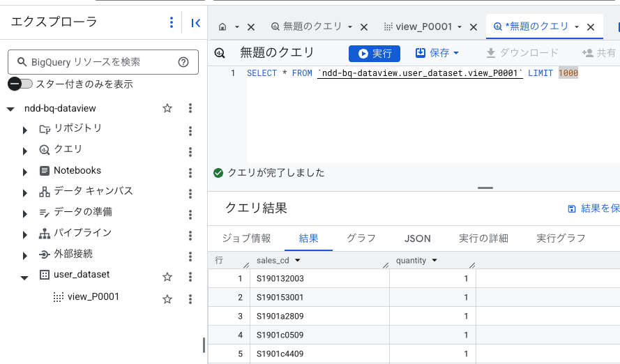
Task: Open dropdown arrow on the home tab
Action: 237,27
